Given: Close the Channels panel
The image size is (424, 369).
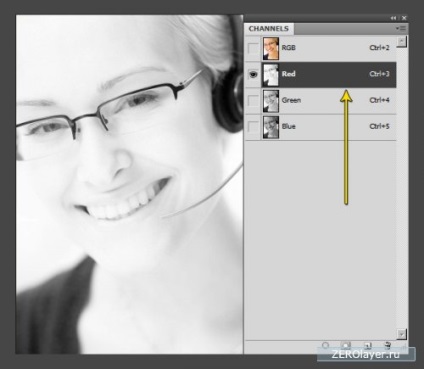Looking at the screenshot, I should [x=404, y=18].
